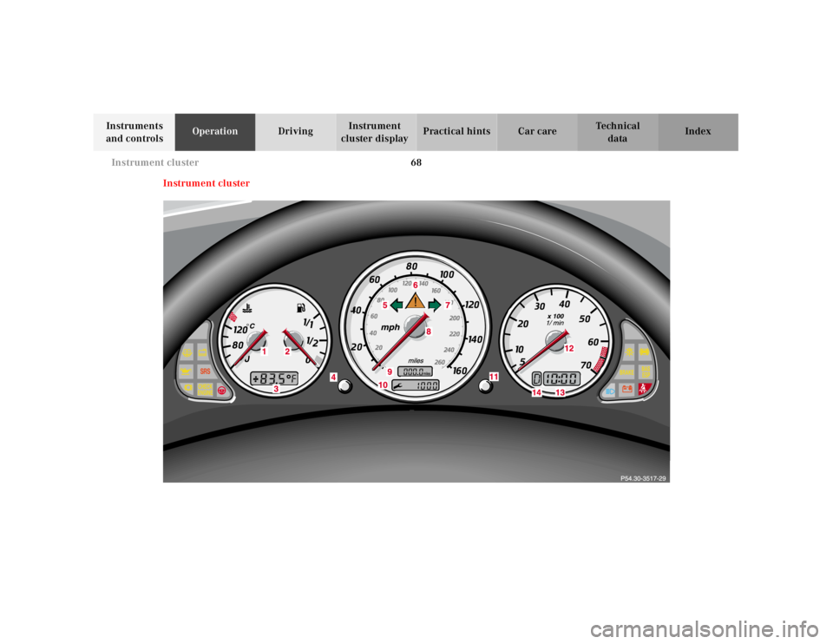
Task: Click the 80 mark atop speedometer
Action: point(411,266)
